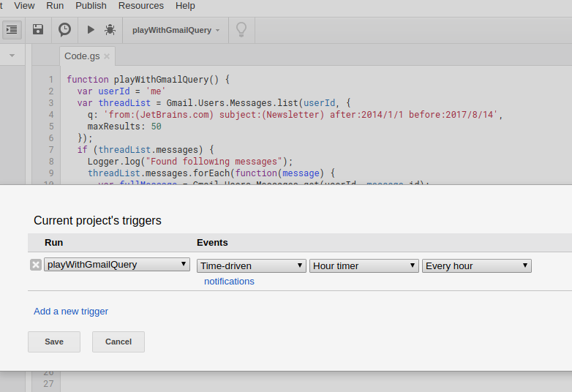Click the Gmail query string on line 4

[x=301, y=115]
